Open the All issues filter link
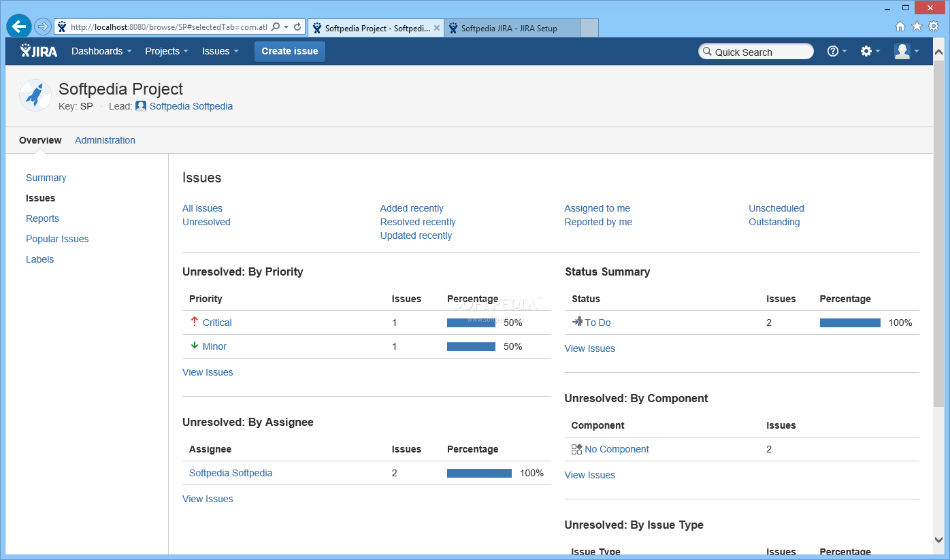Image resolution: width=950 pixels, height=560 pixels. click(x=202, y=208)
